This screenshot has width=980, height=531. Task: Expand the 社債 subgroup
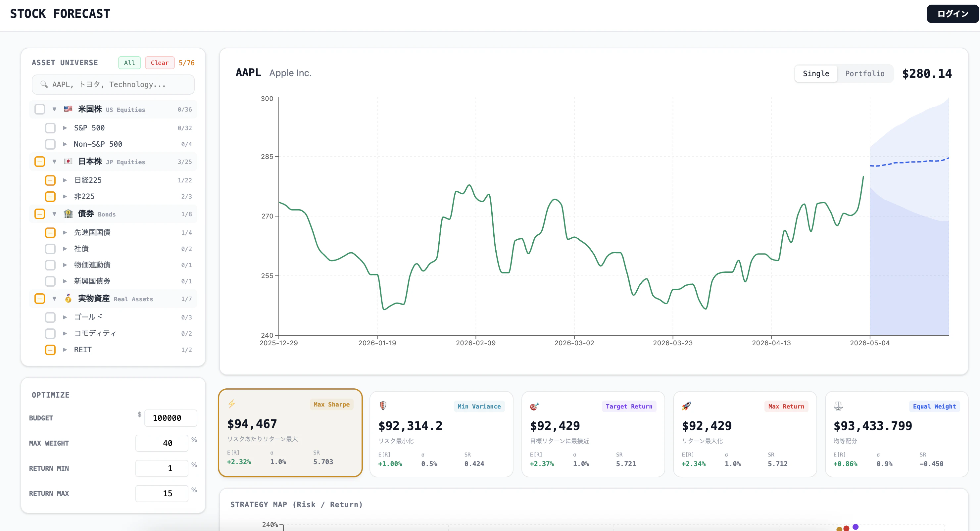coord(65,249)
